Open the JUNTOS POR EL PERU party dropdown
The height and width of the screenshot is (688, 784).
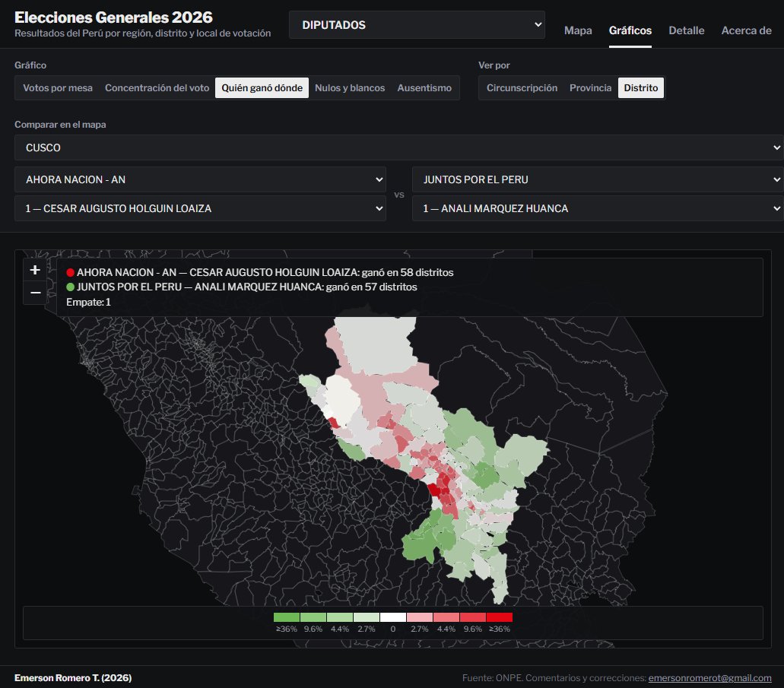[x=598, y=179]
